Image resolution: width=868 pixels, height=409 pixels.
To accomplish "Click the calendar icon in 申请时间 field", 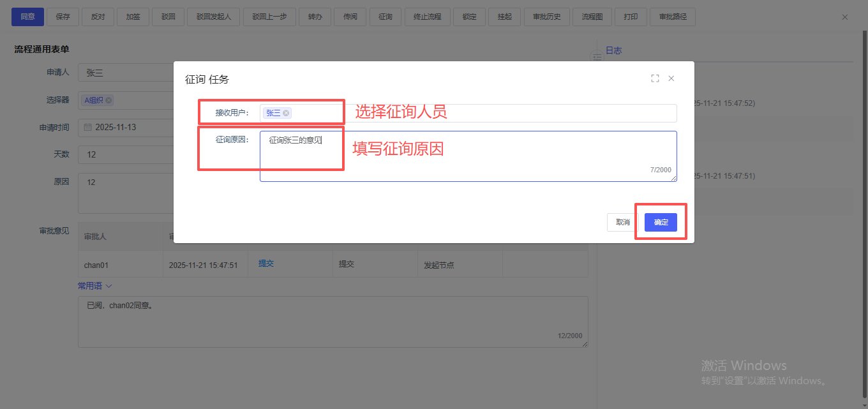I will point(88,128).
